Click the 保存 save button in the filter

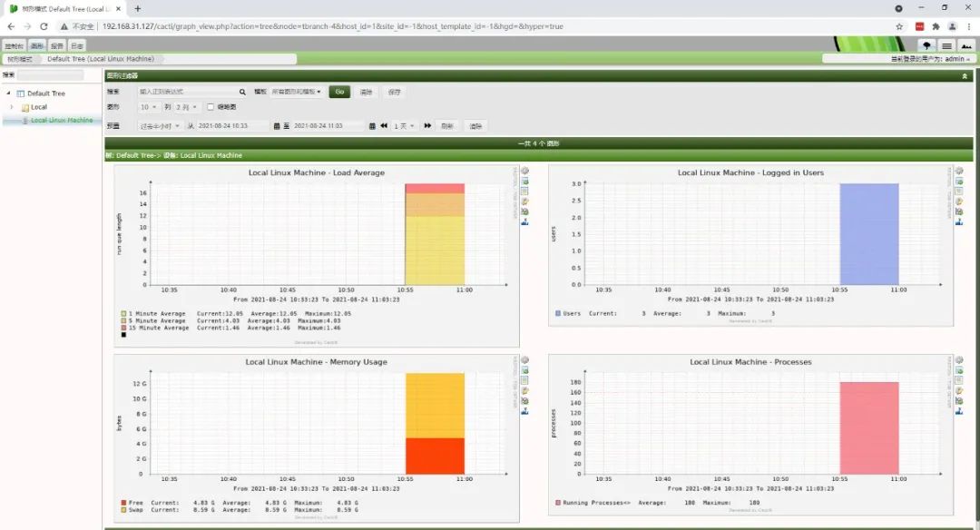tap(395, 92)
